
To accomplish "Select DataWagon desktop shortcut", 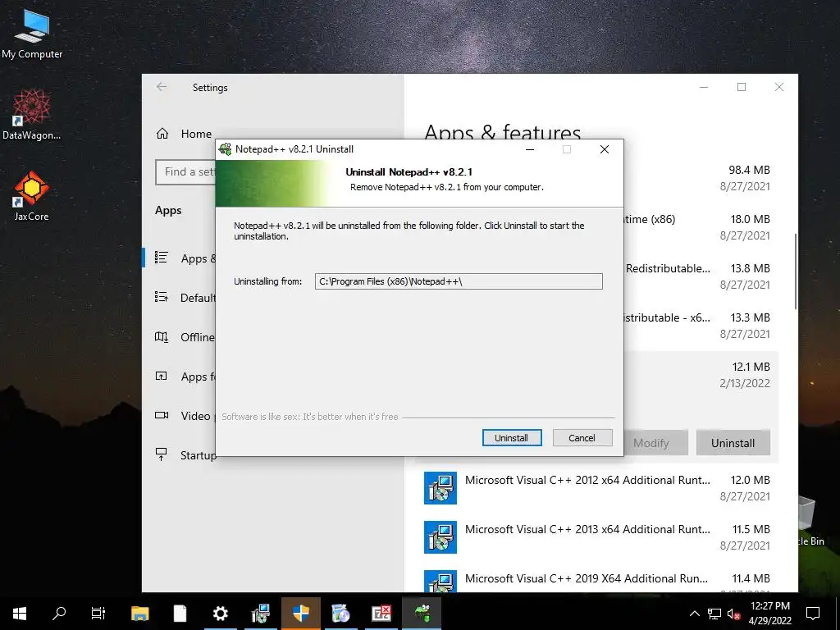I will coord(32,115).
